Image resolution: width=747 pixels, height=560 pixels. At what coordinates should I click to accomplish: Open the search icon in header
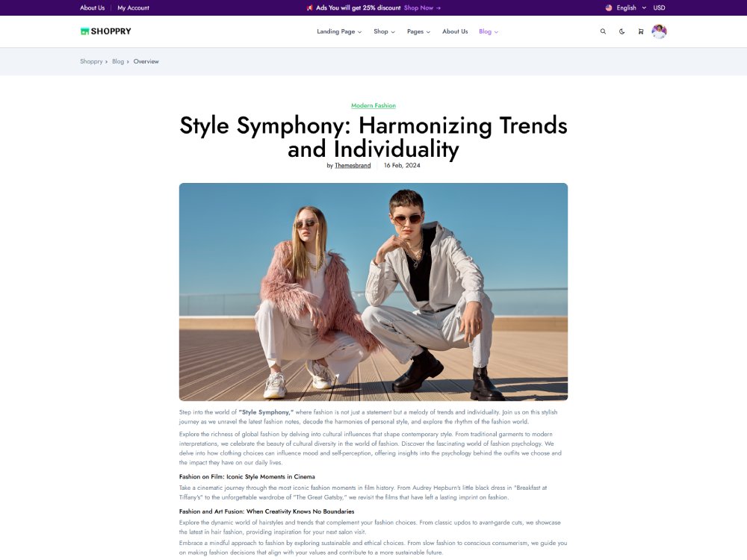[x=603, y=31]
